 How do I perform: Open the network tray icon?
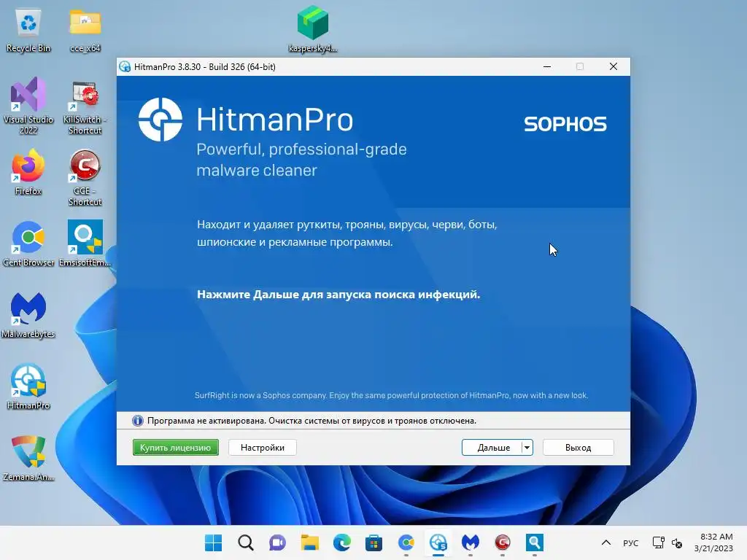tap(659, 542)
